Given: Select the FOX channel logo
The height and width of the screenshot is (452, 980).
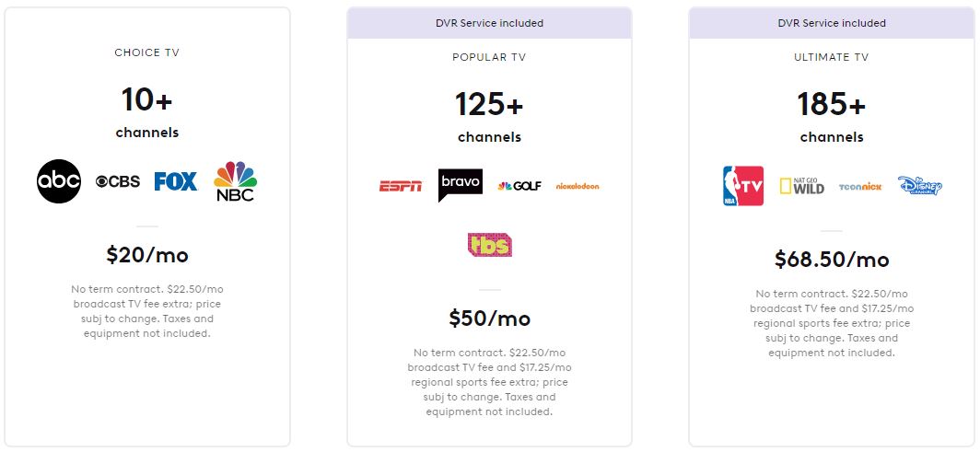Looking at the screenshot, I should tap(176, 181).
